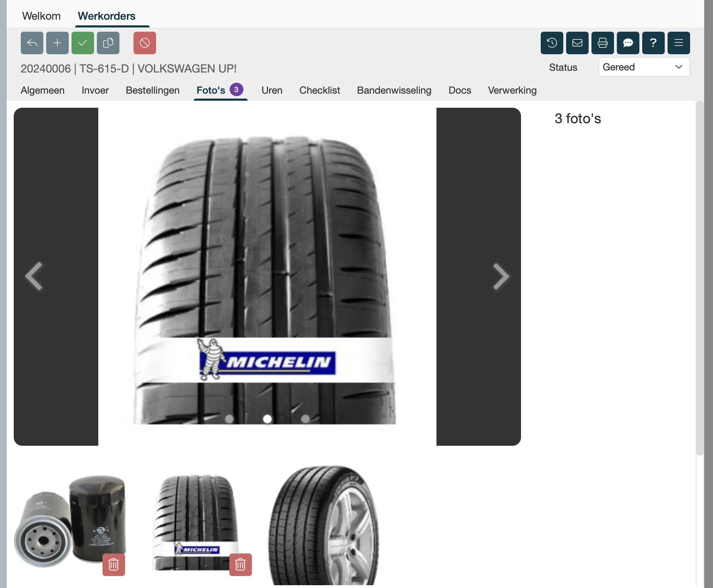
Task: Open chat messages speech bubble icon
Action: click(628, 43)
